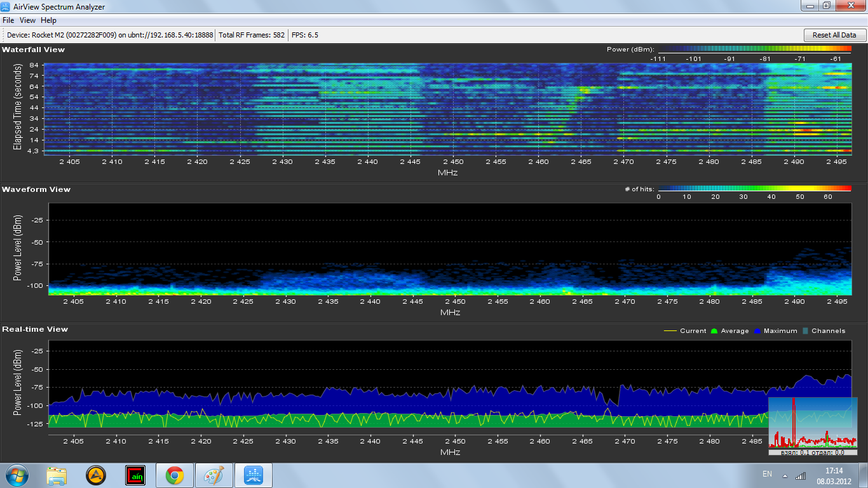Click the AirView icon in the title bar

[6, 7]
